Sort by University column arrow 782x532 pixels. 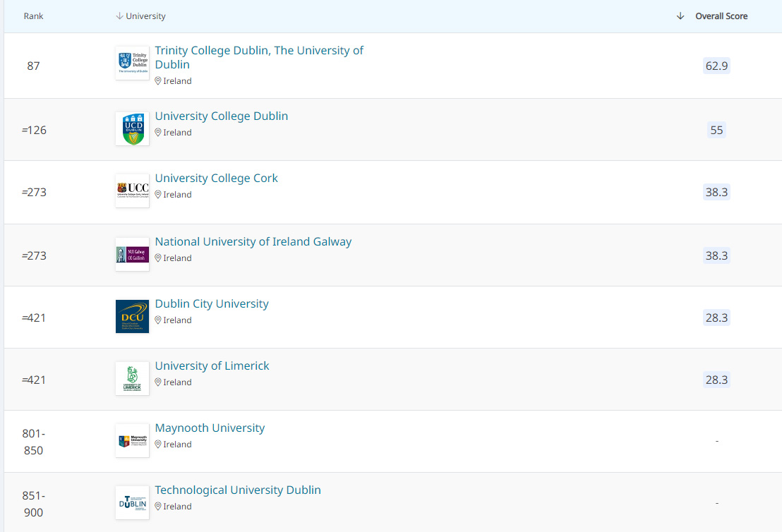[x=119, y=16]
